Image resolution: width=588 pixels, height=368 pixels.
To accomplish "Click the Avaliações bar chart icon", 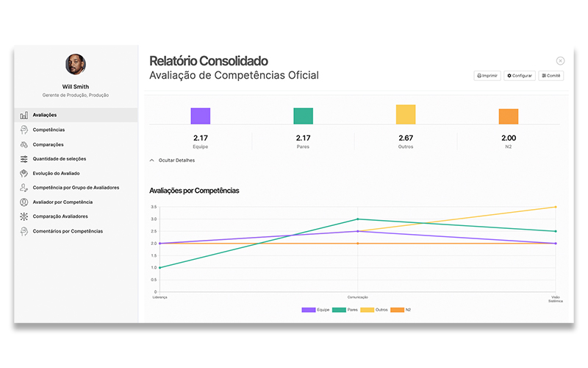I will [24, 116].
